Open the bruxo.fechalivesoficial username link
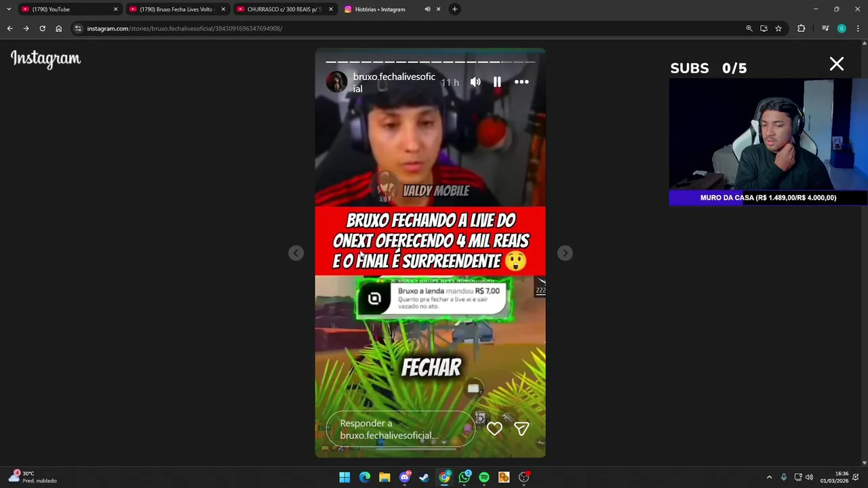 pyautogui.click(x=394, y=83)
